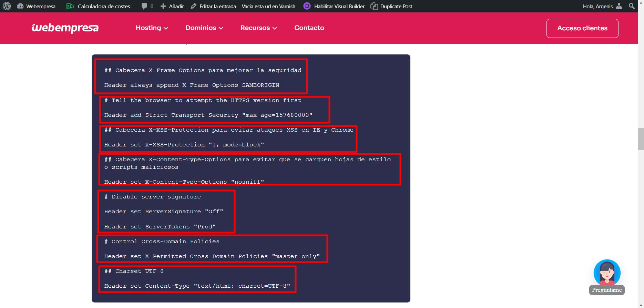
Task: Open the Contacto page
Action: point(309,28)
